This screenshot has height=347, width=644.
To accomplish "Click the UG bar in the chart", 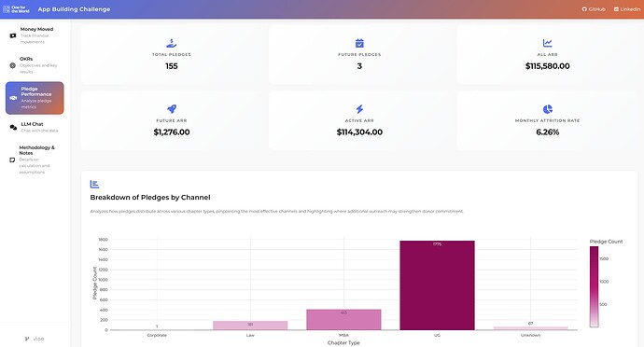I will tap(437, 285).
